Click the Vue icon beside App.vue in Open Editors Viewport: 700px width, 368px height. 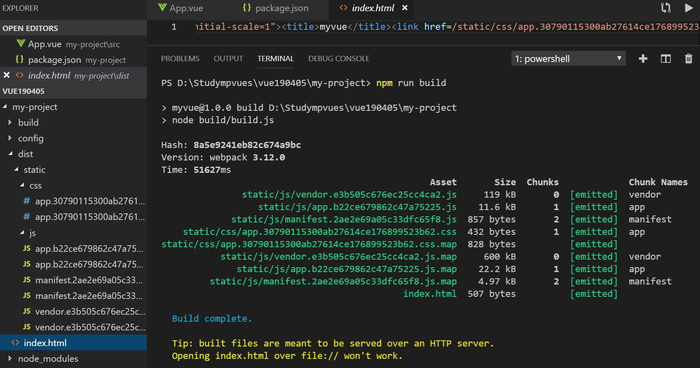(20, 43)
